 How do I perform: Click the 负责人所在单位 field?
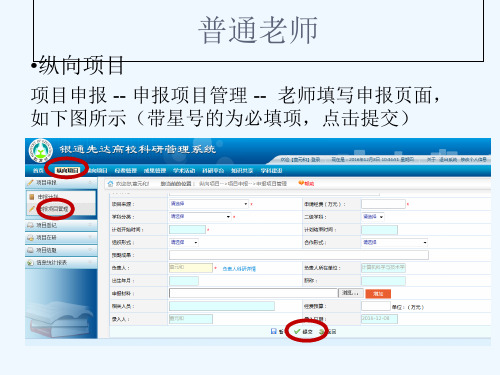point(383,268)
